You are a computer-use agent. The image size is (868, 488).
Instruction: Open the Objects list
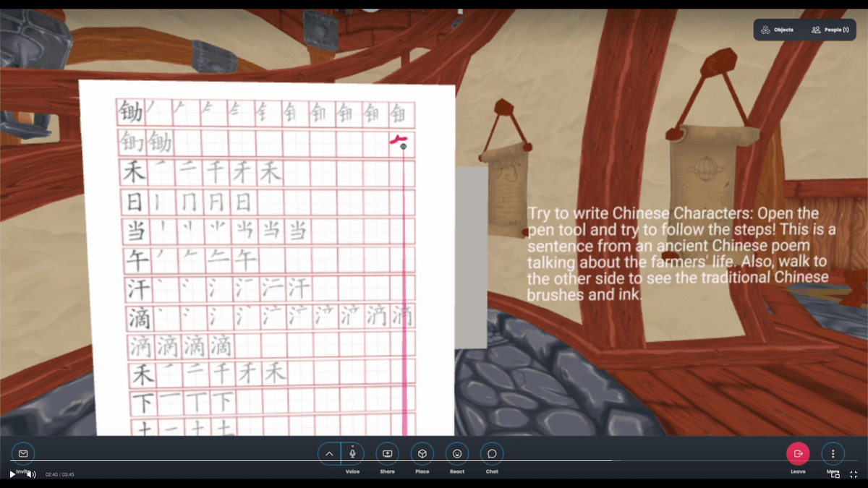click(777, 30)
